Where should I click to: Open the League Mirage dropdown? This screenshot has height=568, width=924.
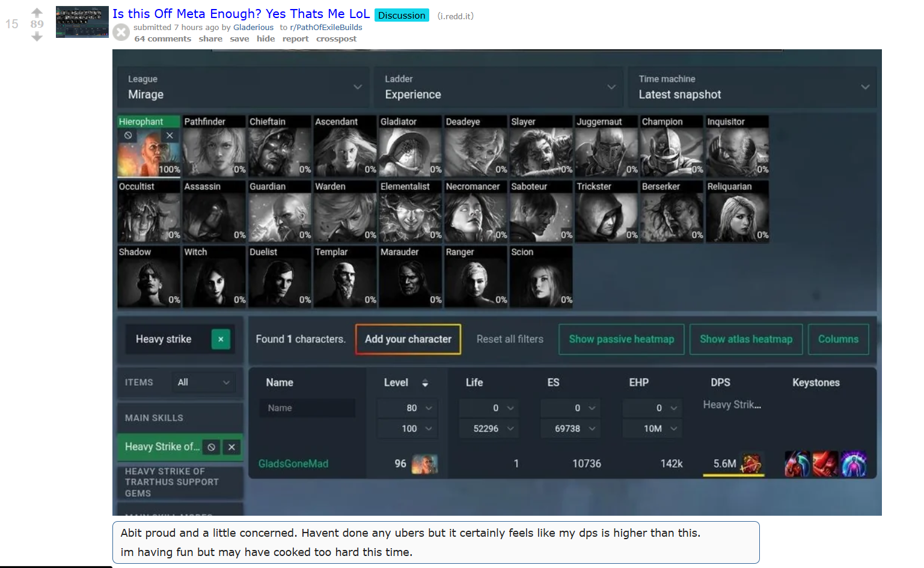point(243,87)
